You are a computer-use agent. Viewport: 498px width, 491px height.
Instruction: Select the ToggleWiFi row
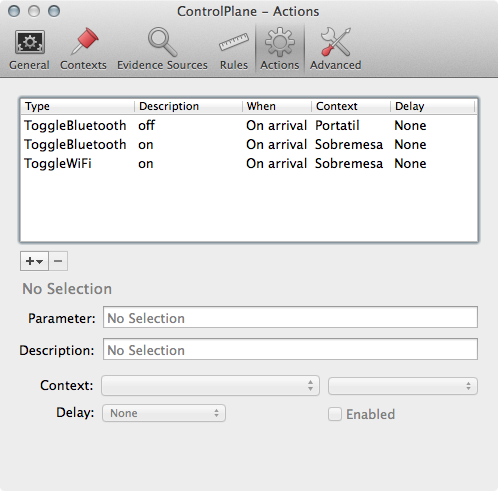(249, 164)
